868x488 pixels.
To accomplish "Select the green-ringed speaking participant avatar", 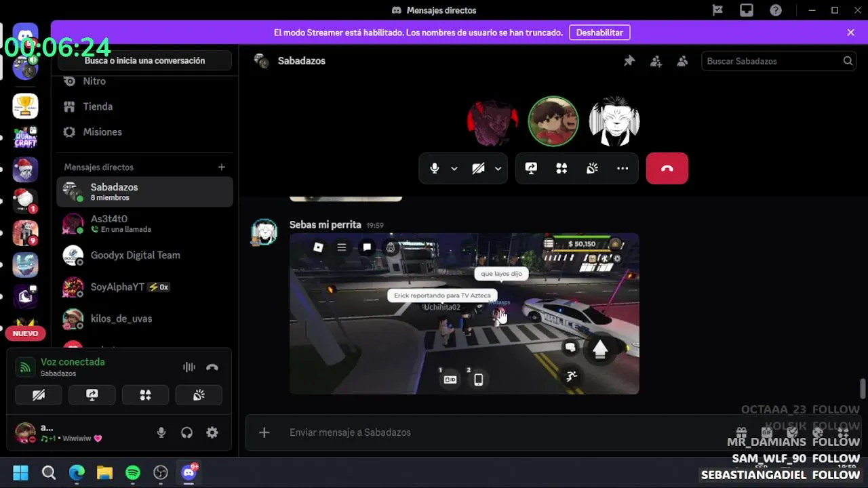I will (x=553, y=121).
